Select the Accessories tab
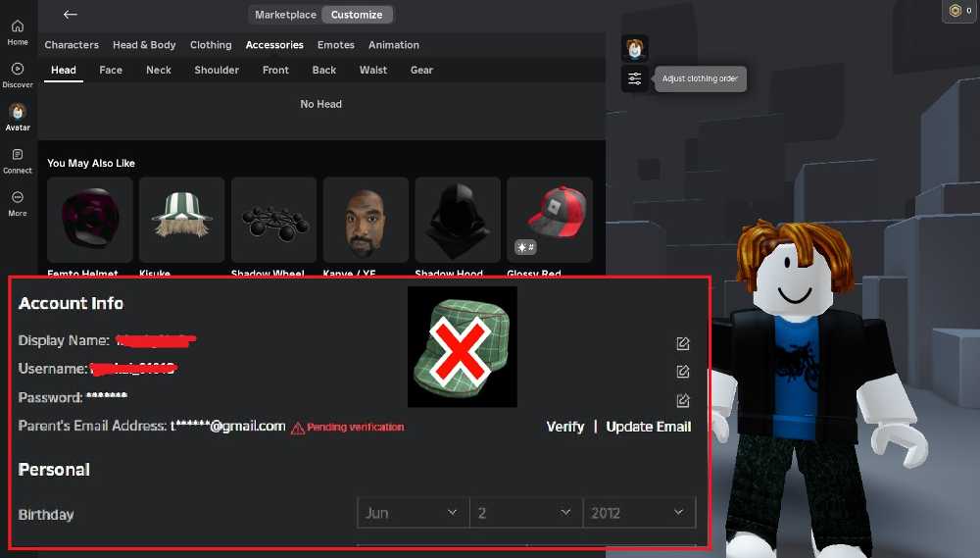Image resolution: width=980 pixels, height=558 pixels. pos(274,45)
